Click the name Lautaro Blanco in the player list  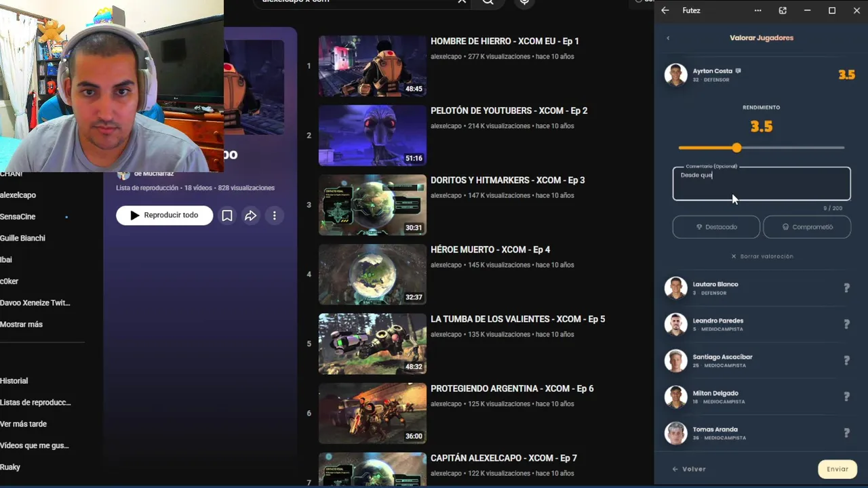click(715, 284)
